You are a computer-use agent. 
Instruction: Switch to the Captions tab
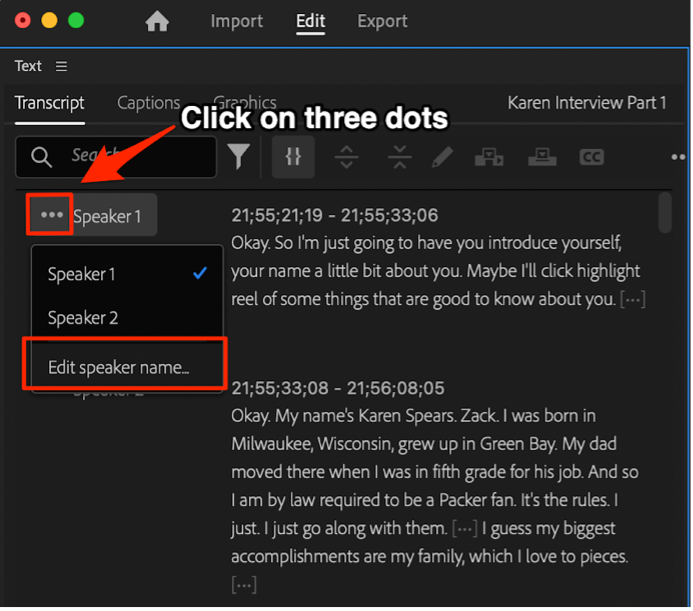pos(148,102)
